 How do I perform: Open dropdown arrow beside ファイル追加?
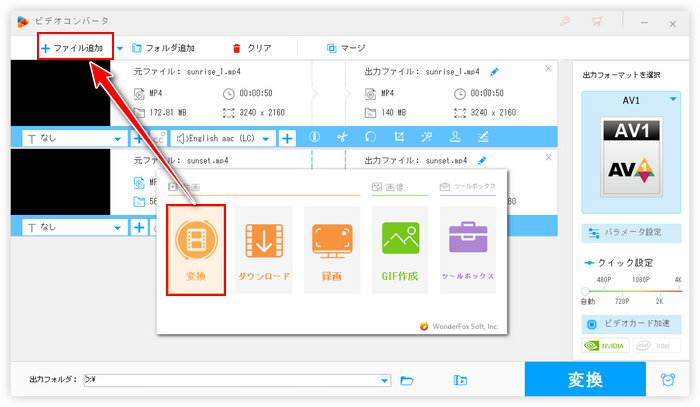coord(121,47)
